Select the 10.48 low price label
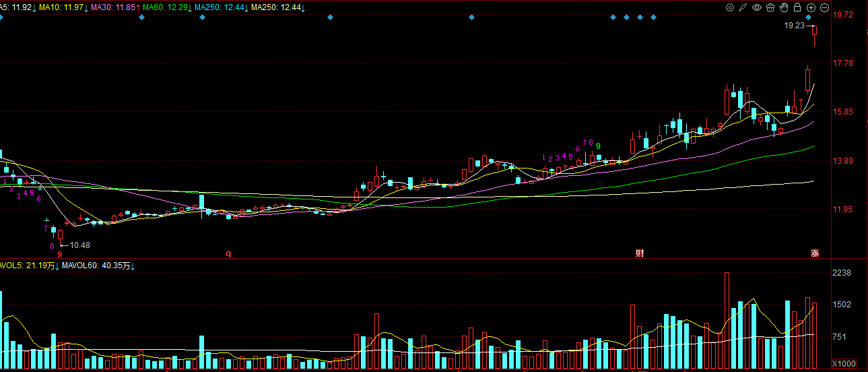This screenshot has width=868, height=372. click(79, 245)
